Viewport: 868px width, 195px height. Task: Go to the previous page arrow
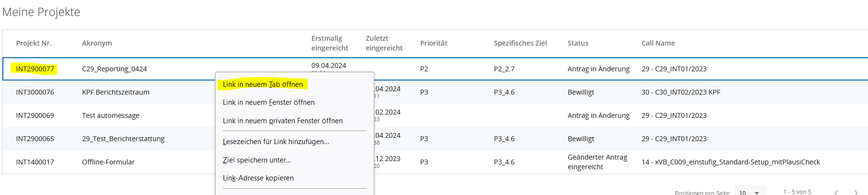click(x=836, y=193)
